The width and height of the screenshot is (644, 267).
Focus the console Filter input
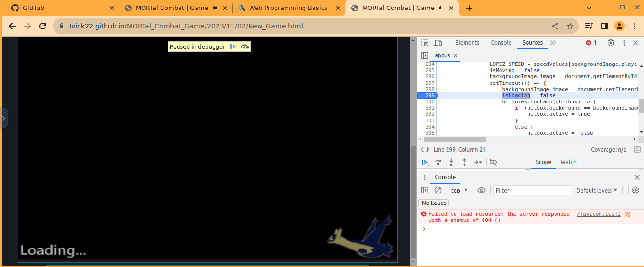point(532,190)
